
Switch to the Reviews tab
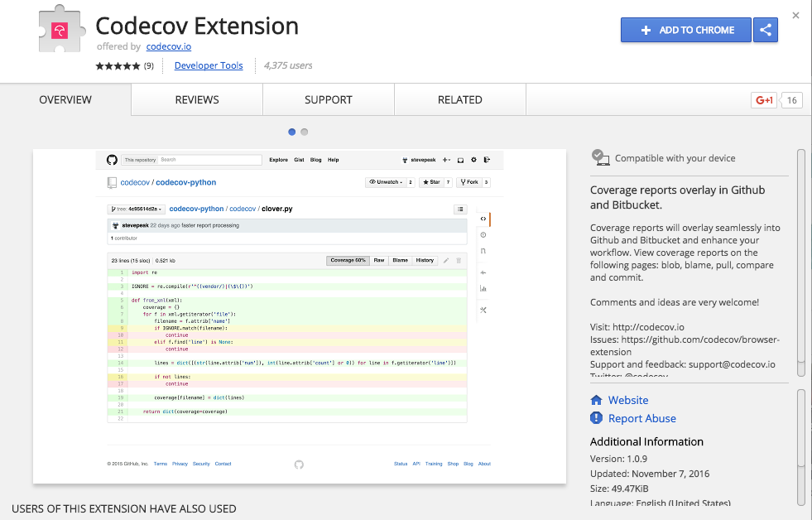(197, 99)
